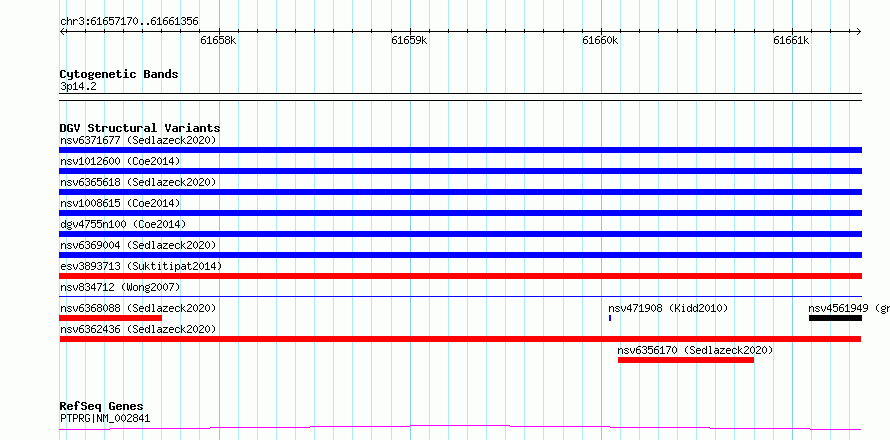Click the dgv4755n100 (Coe2014) label
The image size is (890, 440).
pyautogui.click(x=123, y=224)
